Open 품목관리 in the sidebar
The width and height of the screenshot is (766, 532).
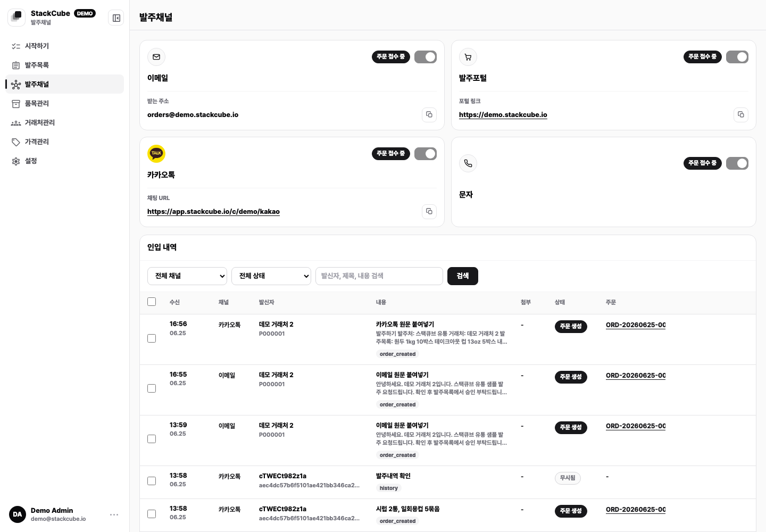[64, 103]
